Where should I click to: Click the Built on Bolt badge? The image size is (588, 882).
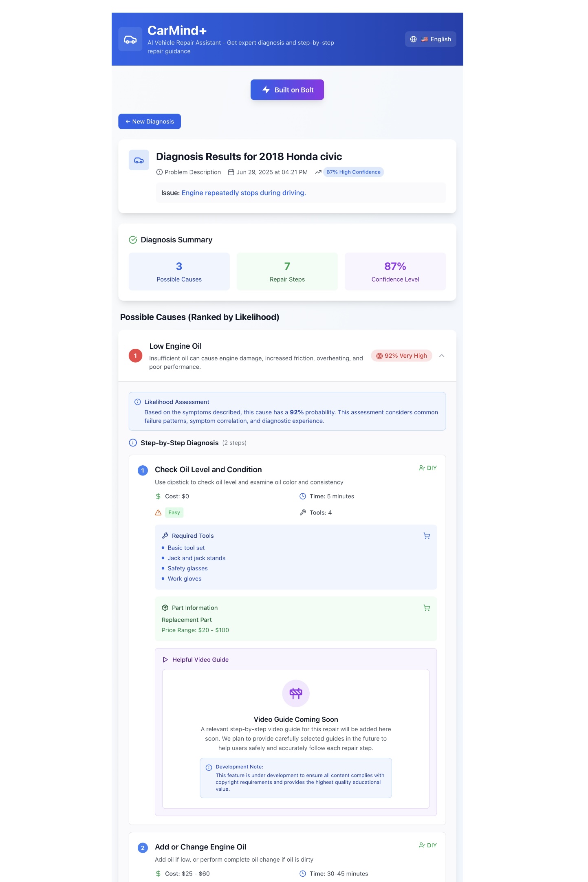pyautogui.click(x=287, y=90)
